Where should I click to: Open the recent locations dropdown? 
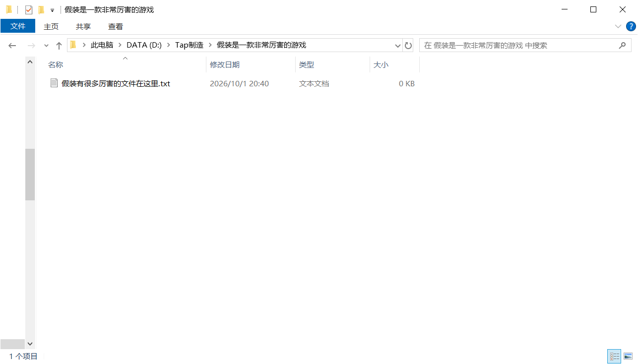tap(47, 46)
